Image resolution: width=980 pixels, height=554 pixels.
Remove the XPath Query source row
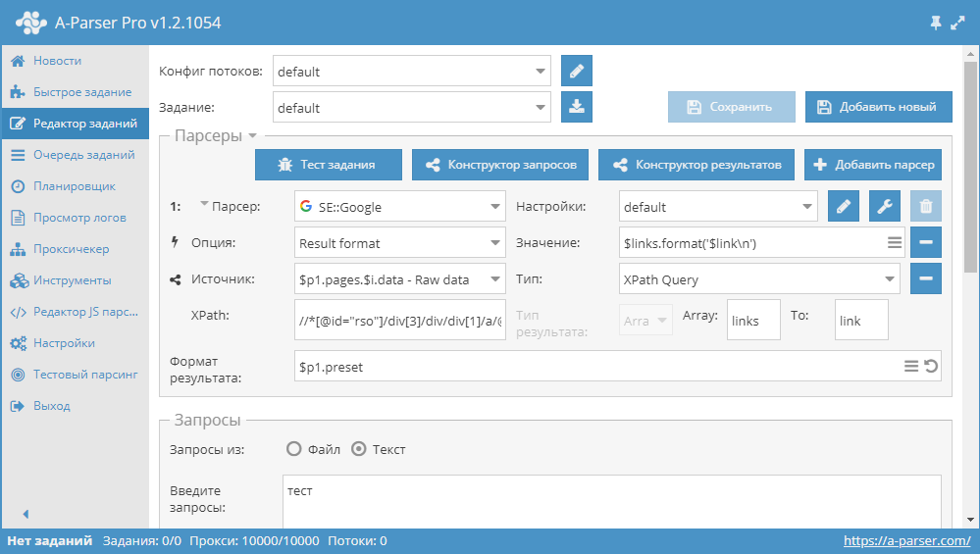926,278
